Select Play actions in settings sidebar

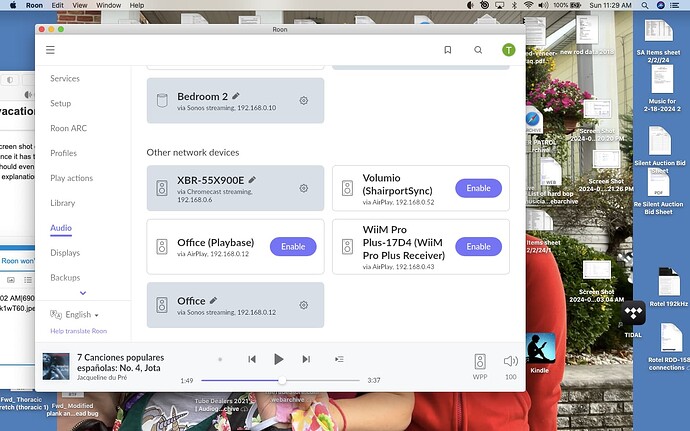tap(71, 178)
